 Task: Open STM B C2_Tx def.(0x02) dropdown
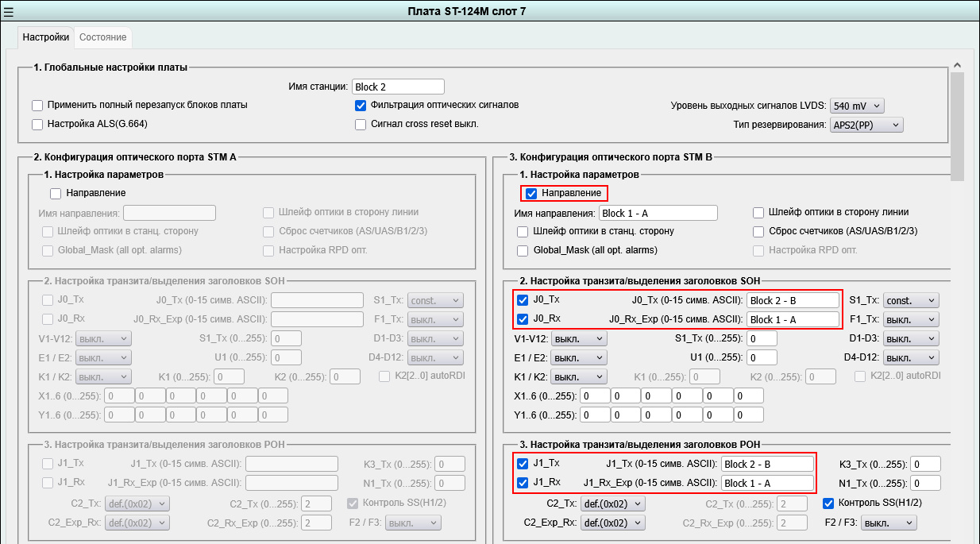(612, 503)
